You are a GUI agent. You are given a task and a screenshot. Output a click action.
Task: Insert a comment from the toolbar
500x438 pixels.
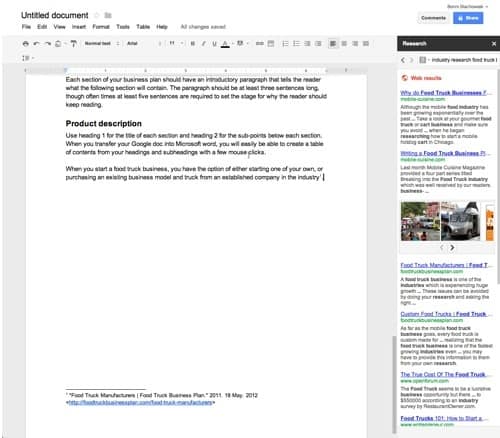(271, 44)
